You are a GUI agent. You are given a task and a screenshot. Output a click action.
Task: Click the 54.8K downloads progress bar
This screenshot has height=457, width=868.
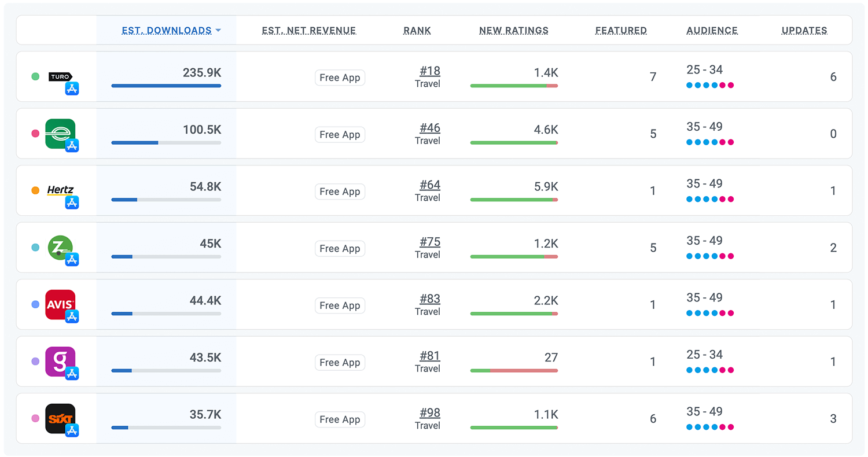click(166, 200)
